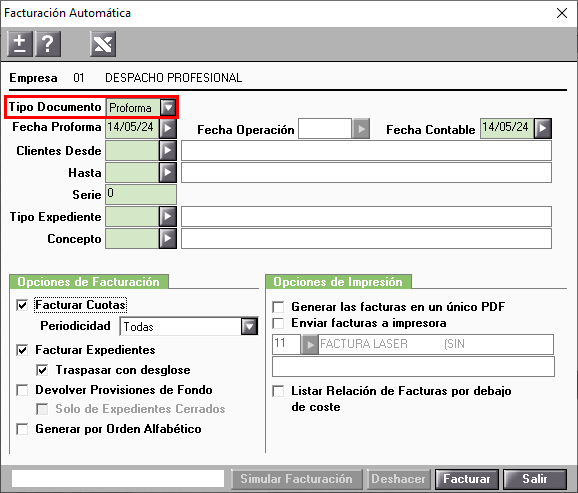Viewport: 578px width, 493px height.
Task: Enable Devolver Provisiones de Fondo
Action: click(x=22, y=390)
